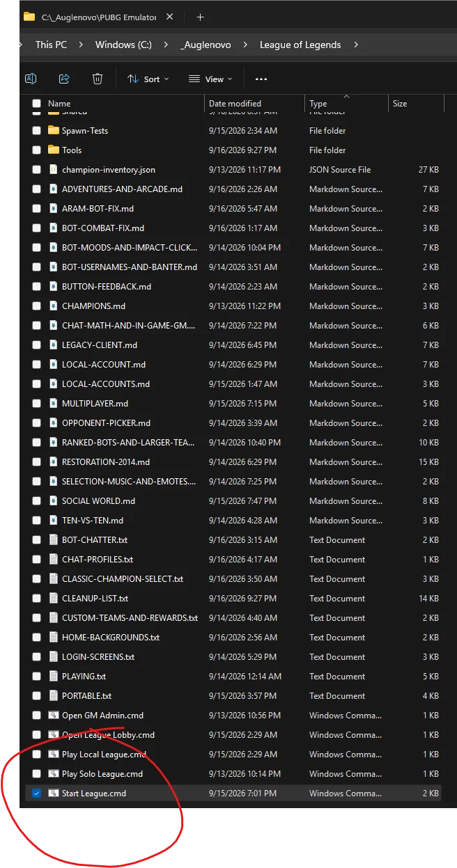
Task: Click the PLAYING.txt file icon
Action: click(x=54, y=676)
